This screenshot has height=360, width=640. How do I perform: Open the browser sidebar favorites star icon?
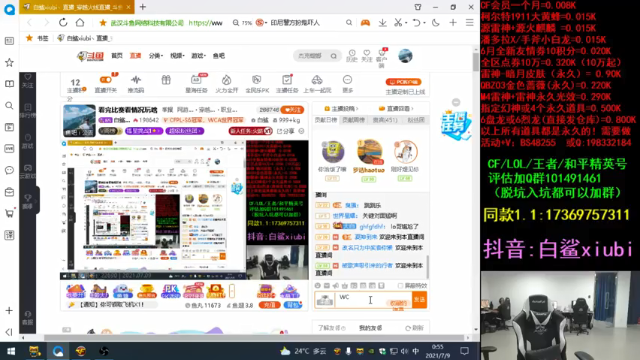click(9, 62)
